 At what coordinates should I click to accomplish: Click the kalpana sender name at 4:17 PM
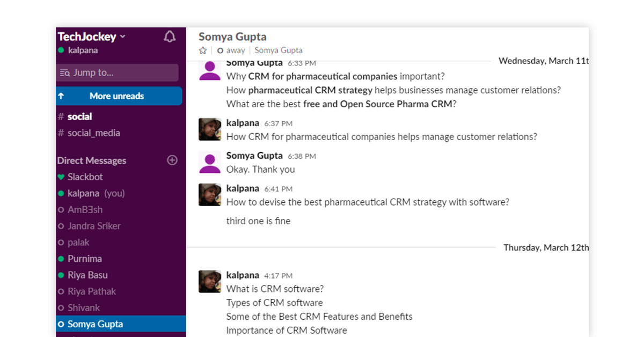243,275
